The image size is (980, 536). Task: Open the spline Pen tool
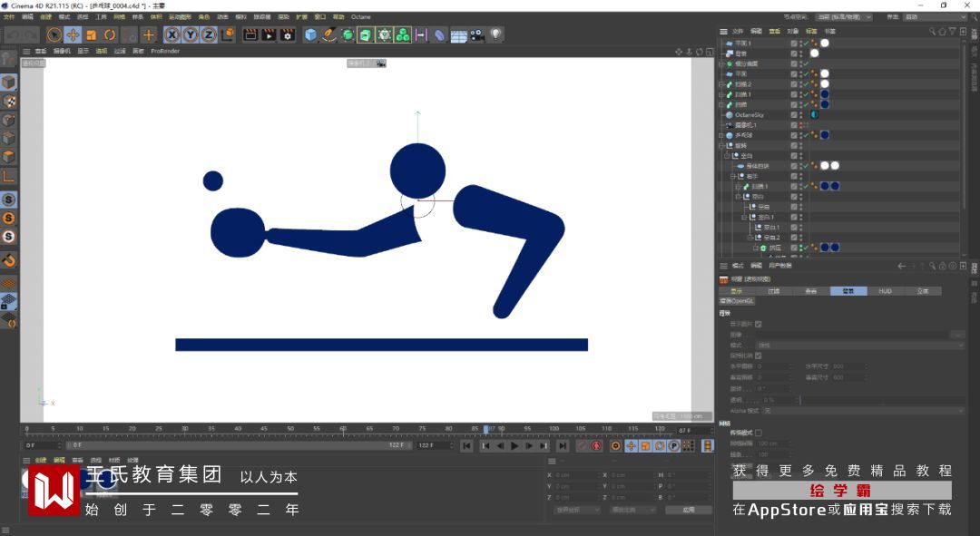point(329,35)
